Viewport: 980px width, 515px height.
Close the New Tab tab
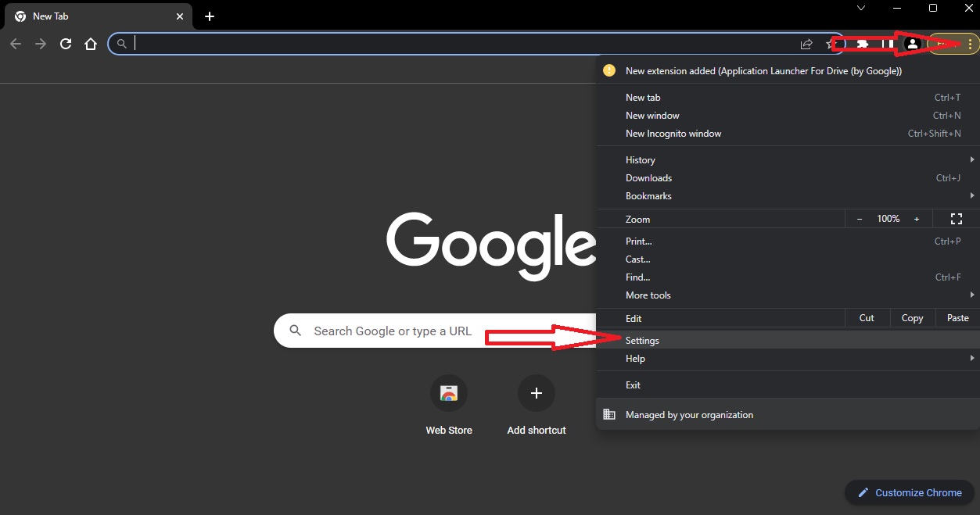click(180, 16)
